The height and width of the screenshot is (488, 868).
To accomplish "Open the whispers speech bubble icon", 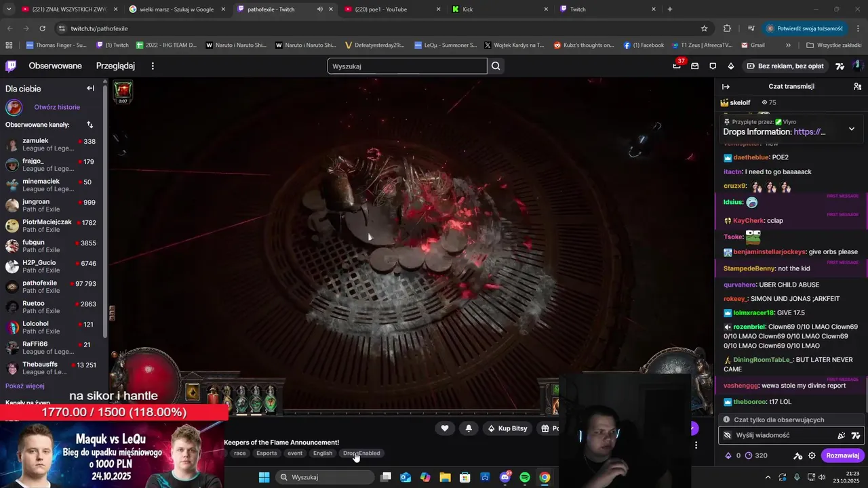I will click(x=713, y=66).
